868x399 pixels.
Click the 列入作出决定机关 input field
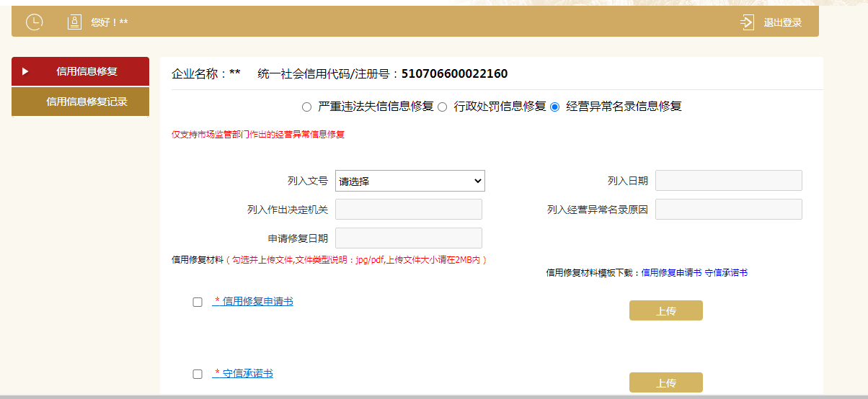point(409,210)
